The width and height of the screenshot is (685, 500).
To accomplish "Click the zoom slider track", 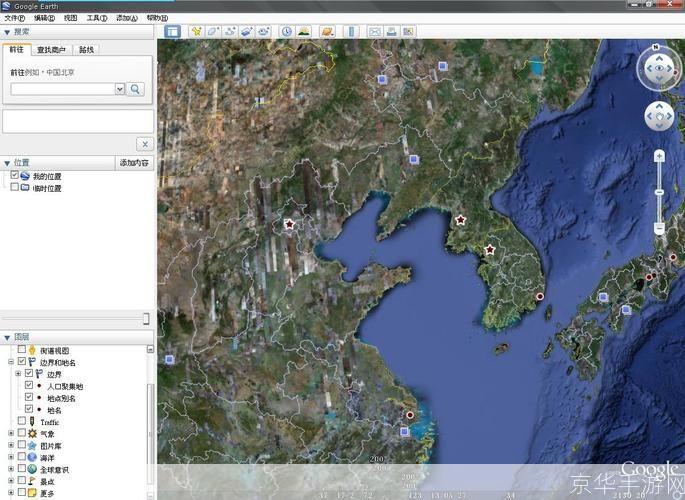I will coord(659,192).
